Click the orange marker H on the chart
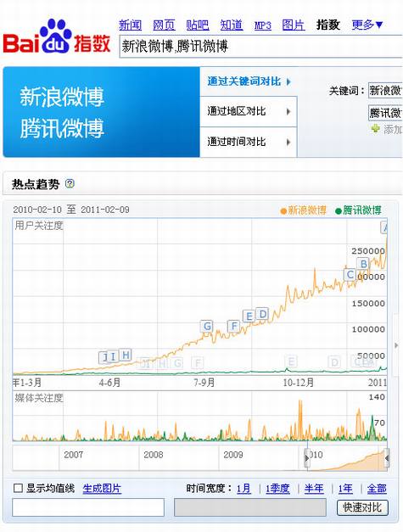The width and height of the screenshot is (403, 532). pyautogui.click(x=126, y=356)
